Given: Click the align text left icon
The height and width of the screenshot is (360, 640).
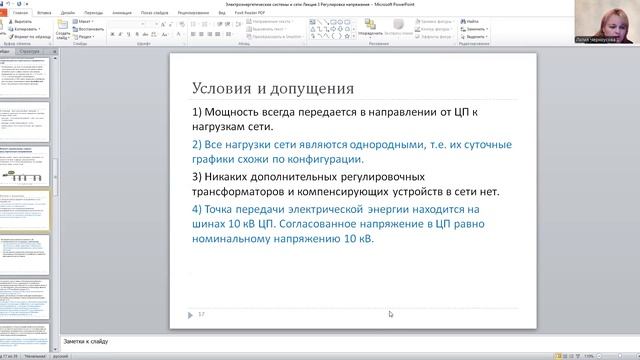Looking at the screenshot, I should [x=193, y=35].
